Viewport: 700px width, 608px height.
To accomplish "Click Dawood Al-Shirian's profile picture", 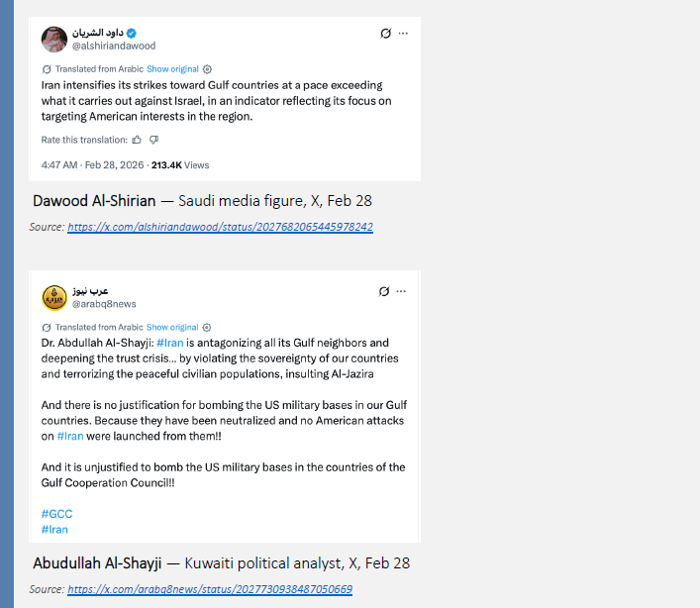I will click(x=53, y=39).
